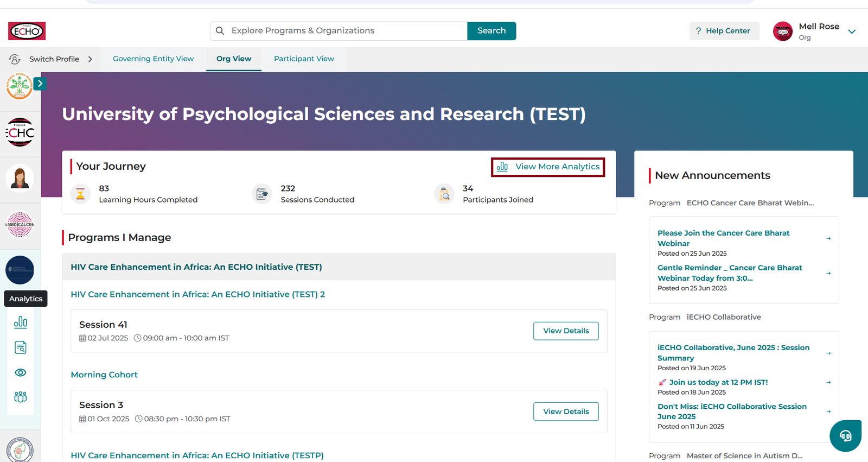Viewport: 868px width, 462px height.
Task: Click the Medical Center organization logo
Action: (x=20, y=224)
